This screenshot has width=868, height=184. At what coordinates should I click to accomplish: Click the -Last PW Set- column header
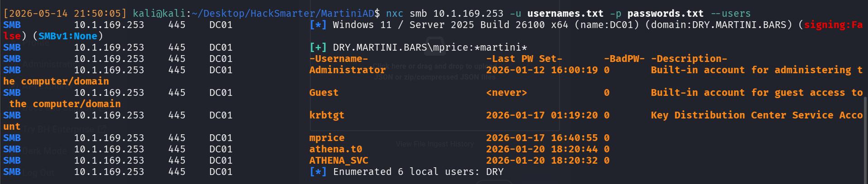pyautogui.click(x=524, y=59)
